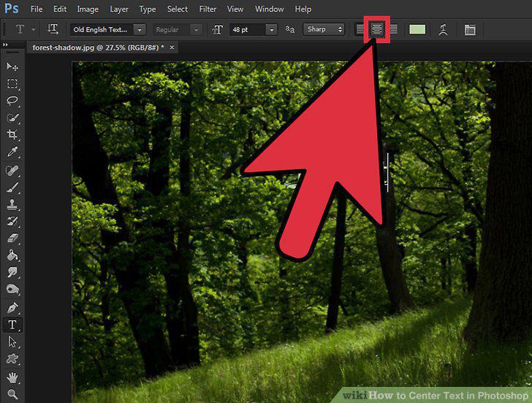The width and height of the screenshot is (532, 403).
Task: Open the Edit menu
Action: click(60, 10)
